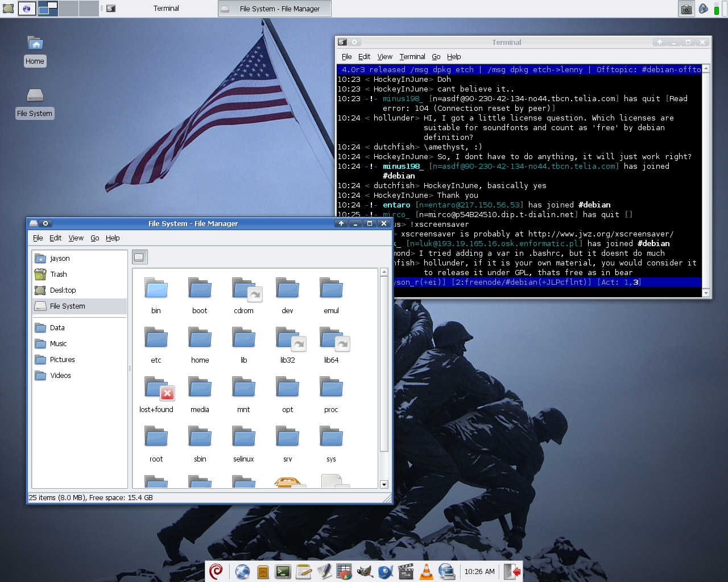
Task: Open the Videos bookmark in sidebar
Action: pos(80,376)
